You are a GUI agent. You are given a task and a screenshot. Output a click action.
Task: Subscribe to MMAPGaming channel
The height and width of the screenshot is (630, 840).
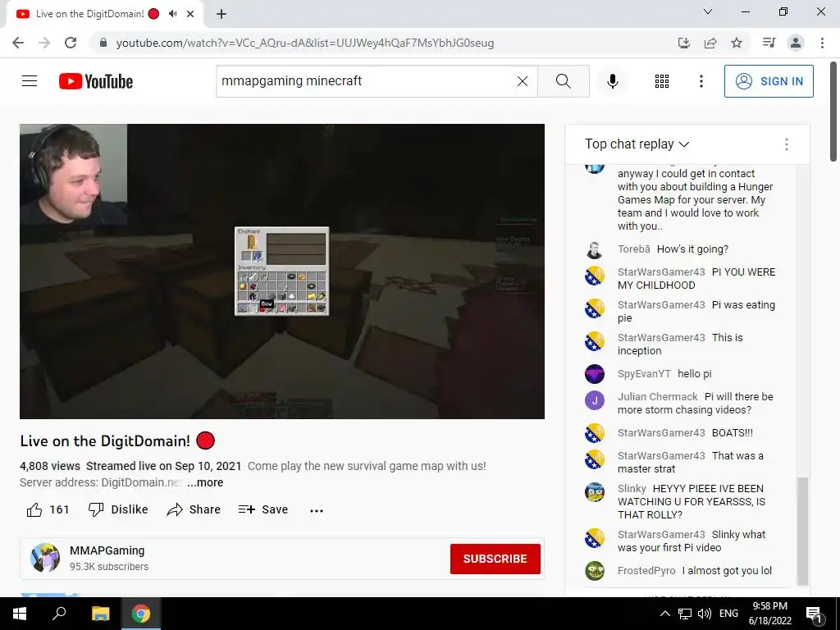coord(495,559)
